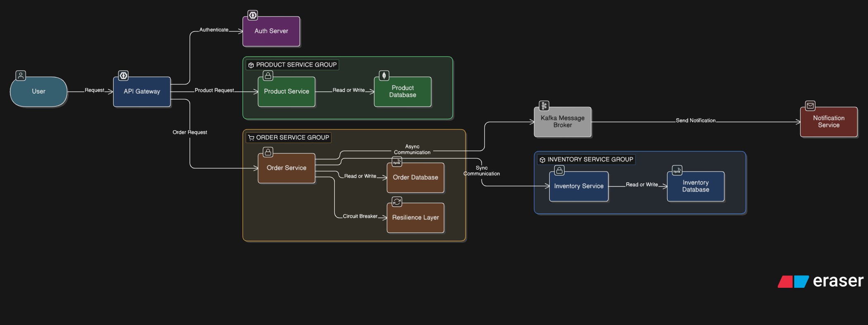Select the badge icon on API Gateway node

coord(124,76)
